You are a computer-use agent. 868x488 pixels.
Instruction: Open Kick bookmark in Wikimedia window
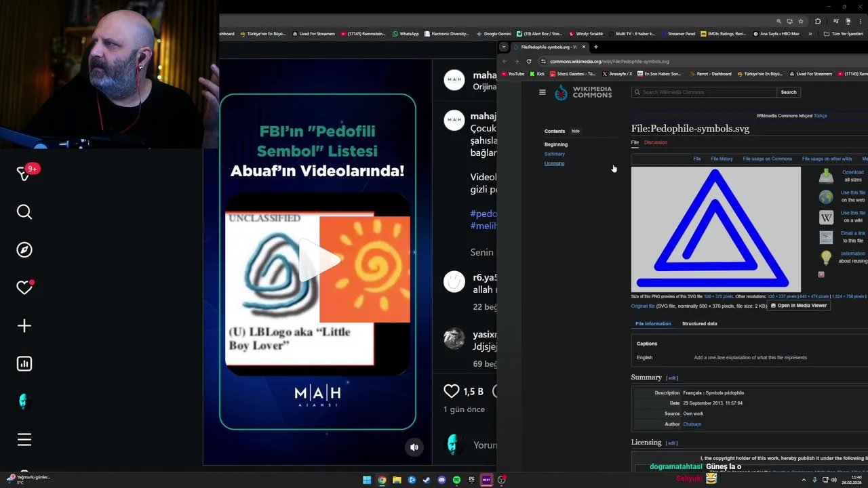point(538,74)
